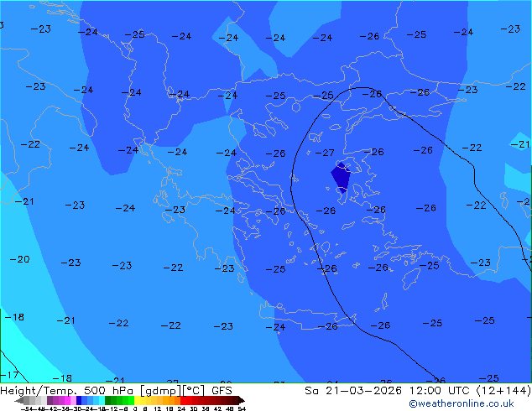Click the -17 label in bottom-left corner

coord(9,375)
